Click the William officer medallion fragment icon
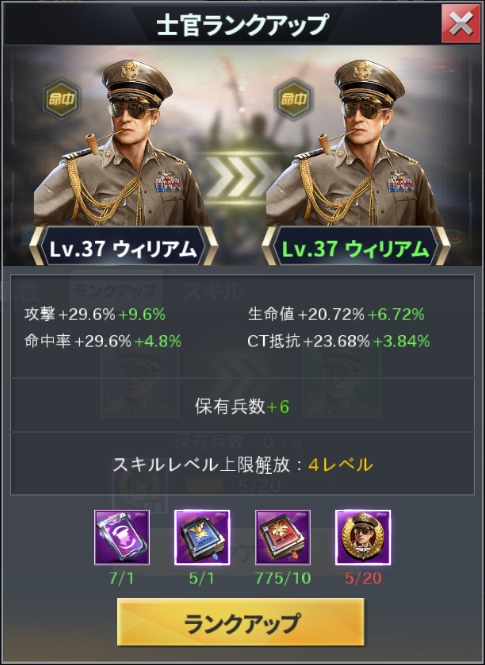Viewport: 485px width, 665px height. pyautogui.click(x=363, y=537)
